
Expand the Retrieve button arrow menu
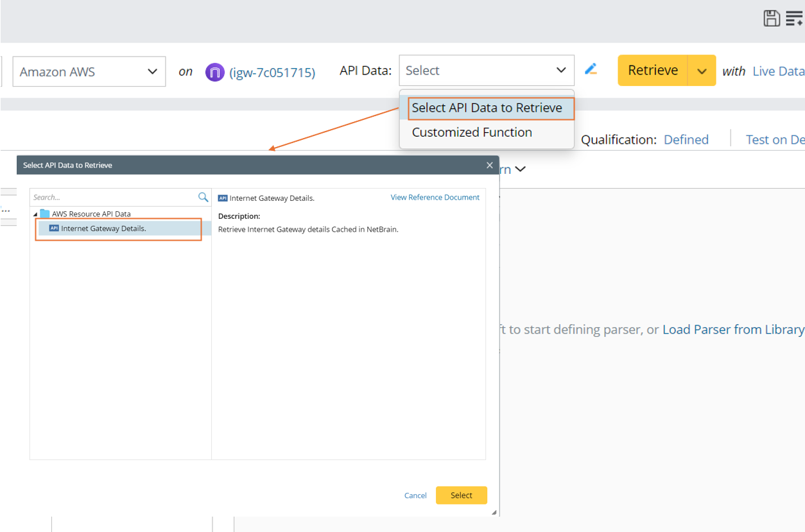click(x=702, y=71)
